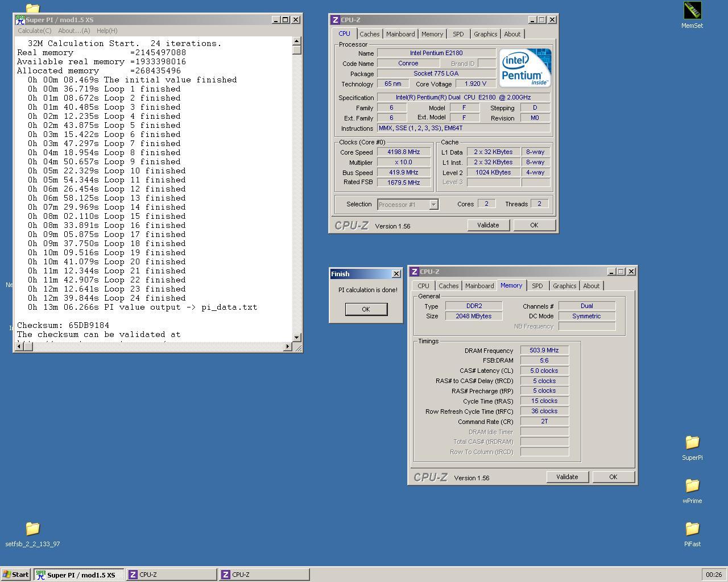Select the Caches tab in top CPU-Z window
Screen dimensions: 728x582
370,34
